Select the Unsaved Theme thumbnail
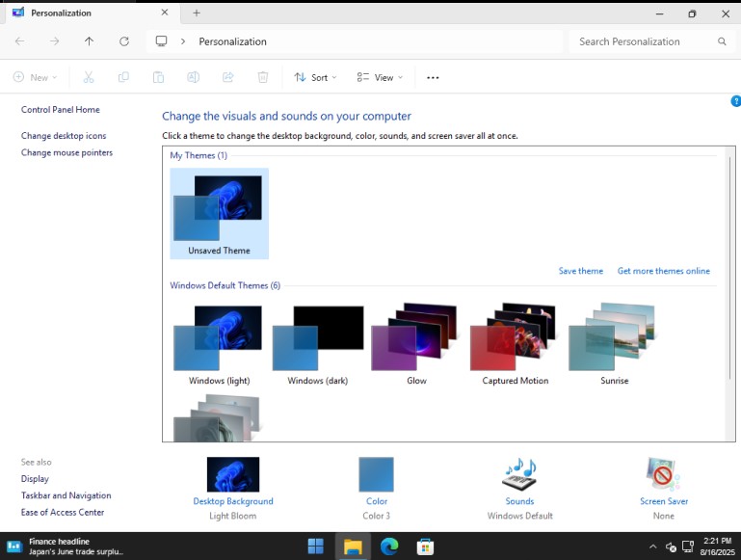Viewport: 741px width, 560px height. click(x=220, y=213)
